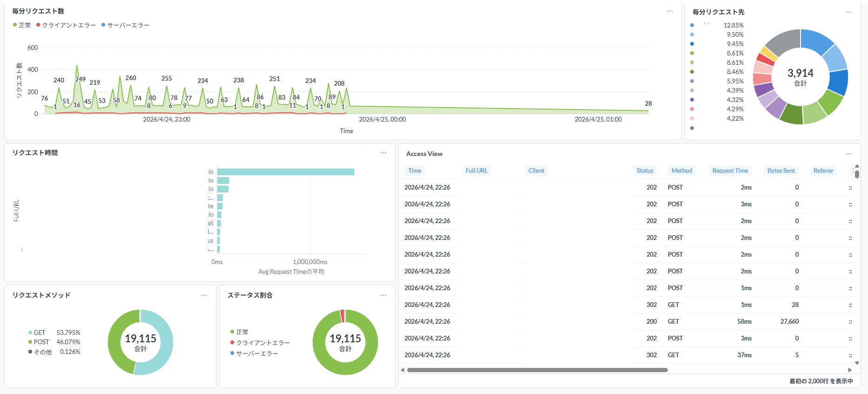Sort the table by the Time column
The height and width of the screenshot is (394, 868).
tap(415, 170)
